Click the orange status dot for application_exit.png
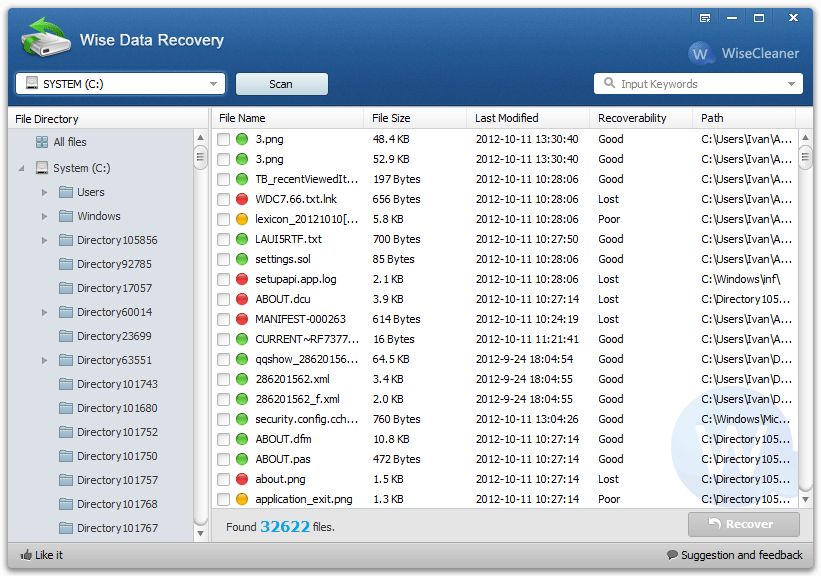The height and width of the screenshot is (576, 821). pyautogui.click(x=242, y=499)
